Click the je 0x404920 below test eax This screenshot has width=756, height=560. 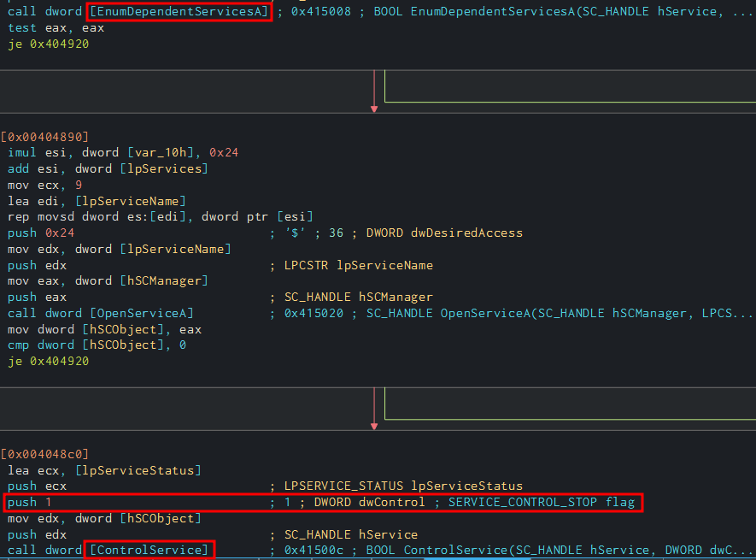pyautogui.click(x=48, y=44)
